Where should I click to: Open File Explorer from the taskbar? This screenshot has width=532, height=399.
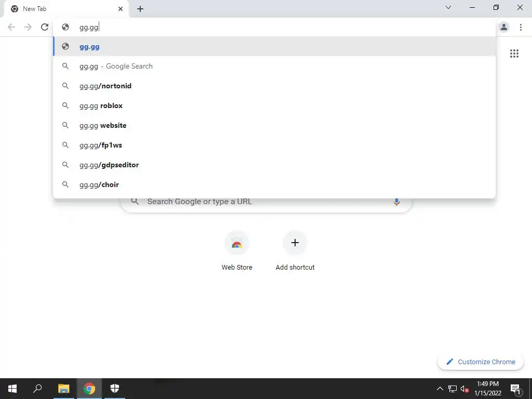click(x=64, y=389)
